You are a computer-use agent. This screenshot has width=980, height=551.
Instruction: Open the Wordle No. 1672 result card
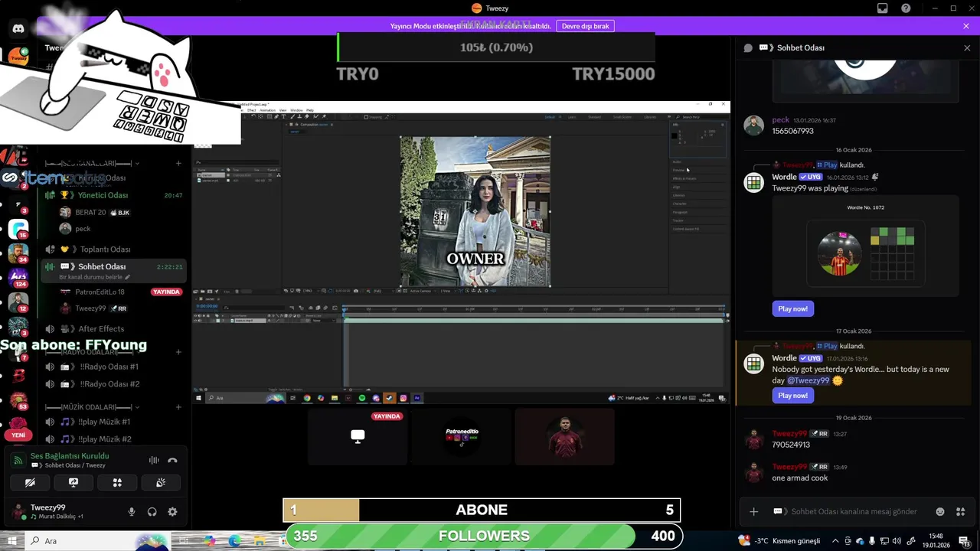pyautogui.click(x=865, y=245)
